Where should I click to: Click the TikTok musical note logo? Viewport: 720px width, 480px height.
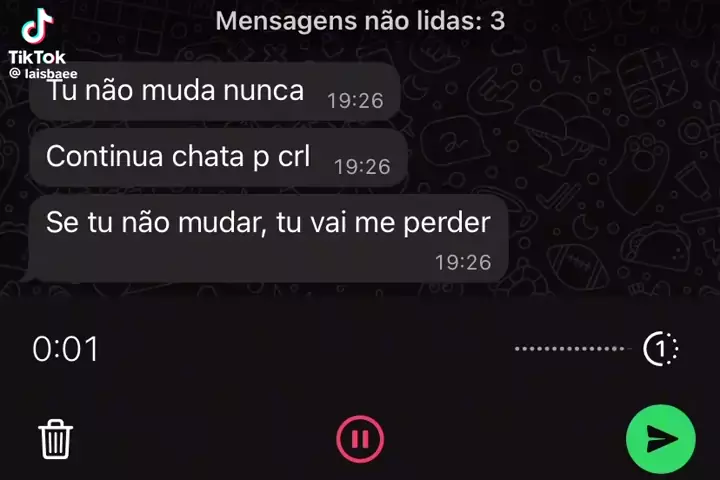37,26
